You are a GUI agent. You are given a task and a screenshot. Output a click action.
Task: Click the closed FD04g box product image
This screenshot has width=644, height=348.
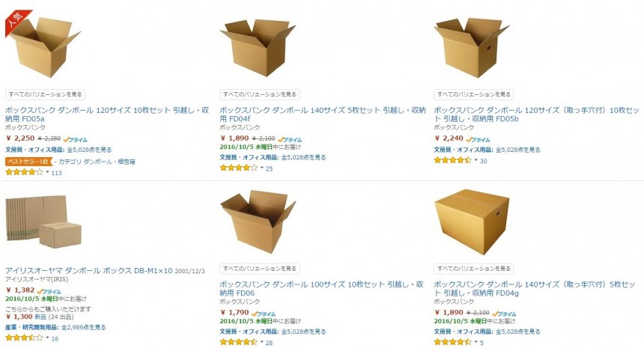point(472,222)
